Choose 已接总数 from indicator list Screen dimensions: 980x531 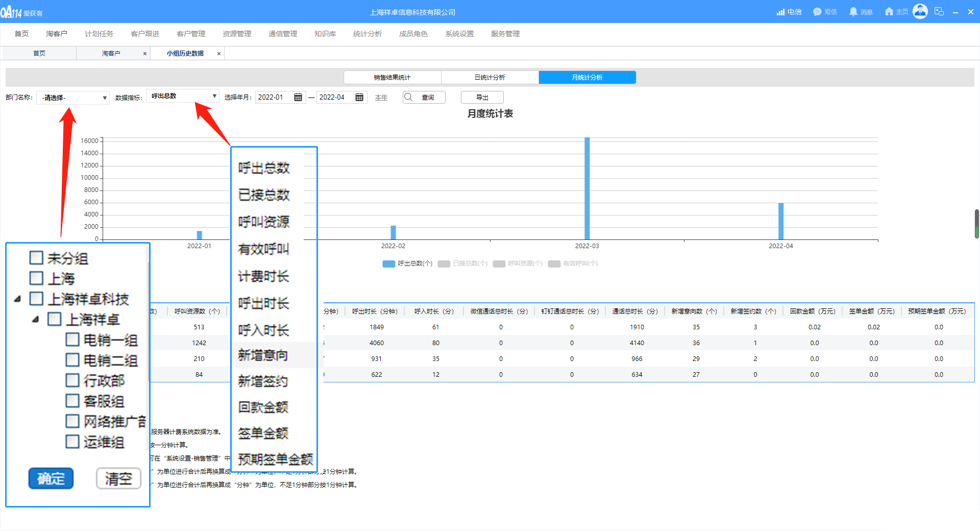point(264,195)
